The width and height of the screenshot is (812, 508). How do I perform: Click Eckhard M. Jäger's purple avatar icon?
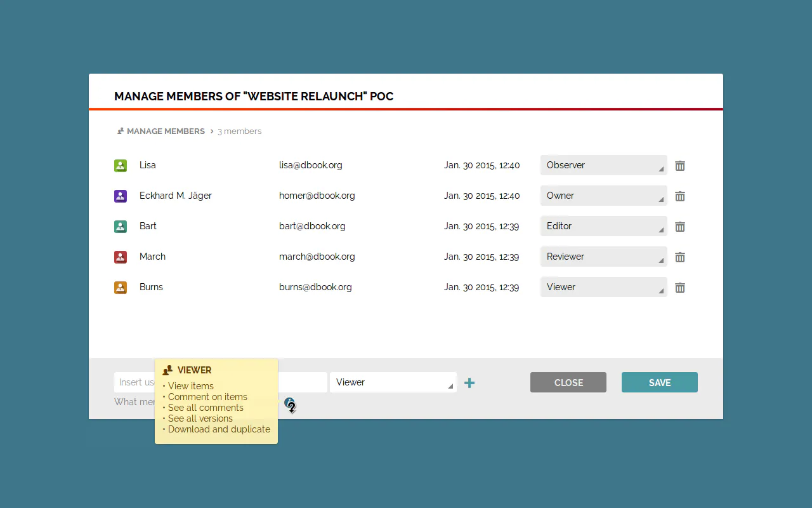tap(121, 196)
